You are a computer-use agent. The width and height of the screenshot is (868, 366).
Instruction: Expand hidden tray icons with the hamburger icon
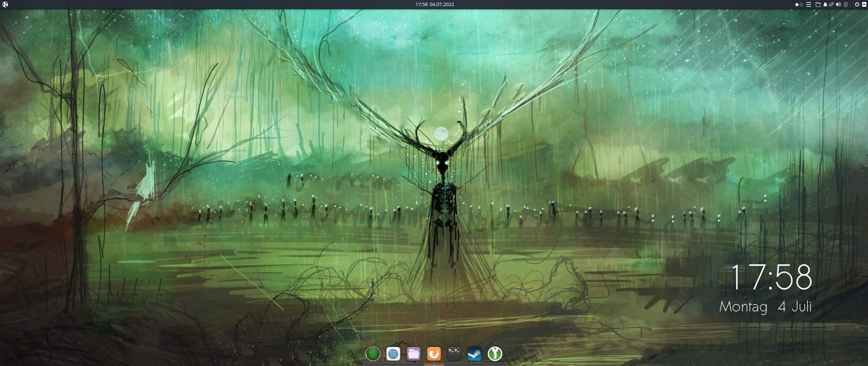point(809,4)
